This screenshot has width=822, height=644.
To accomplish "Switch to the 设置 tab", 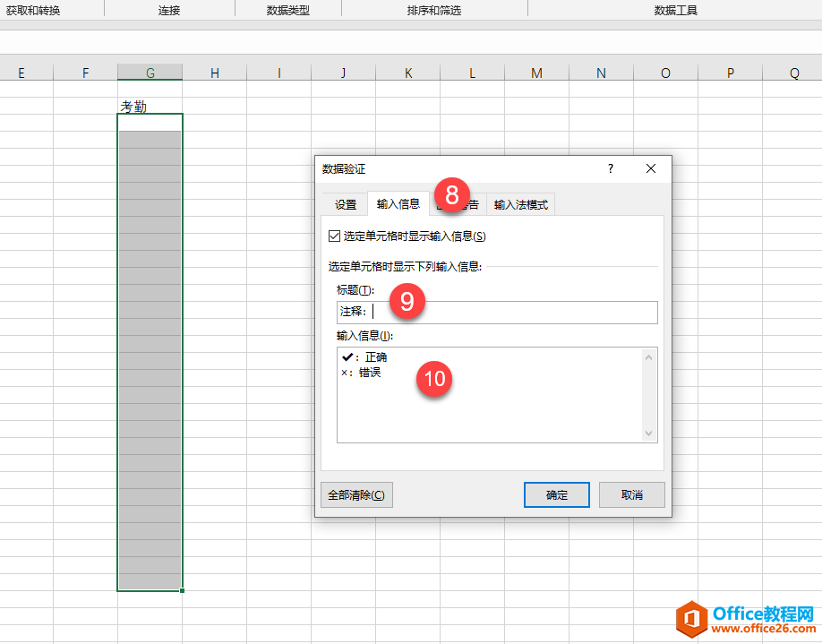I will [x=345, y=204].
